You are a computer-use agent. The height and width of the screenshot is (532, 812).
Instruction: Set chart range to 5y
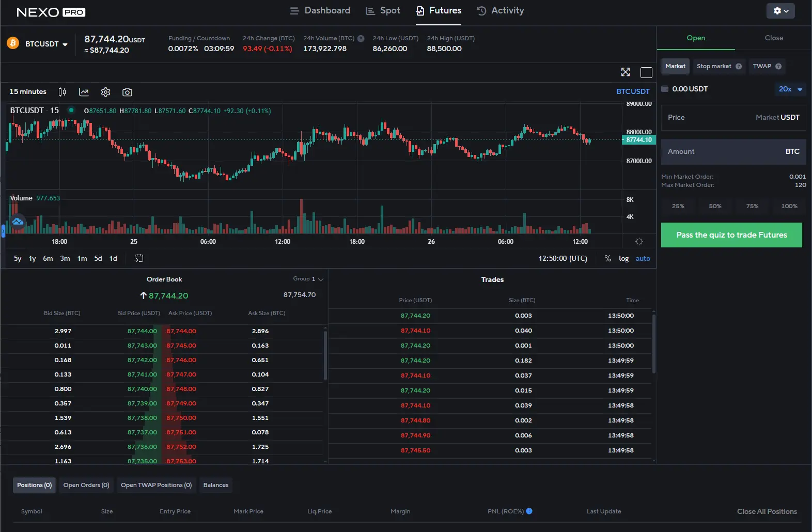coord(18,258)
